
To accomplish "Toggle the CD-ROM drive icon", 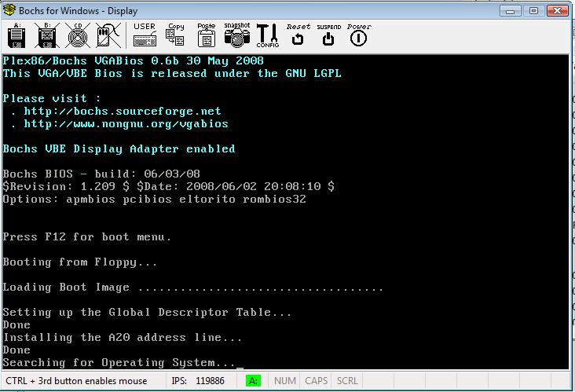I will tap(78, 35).
